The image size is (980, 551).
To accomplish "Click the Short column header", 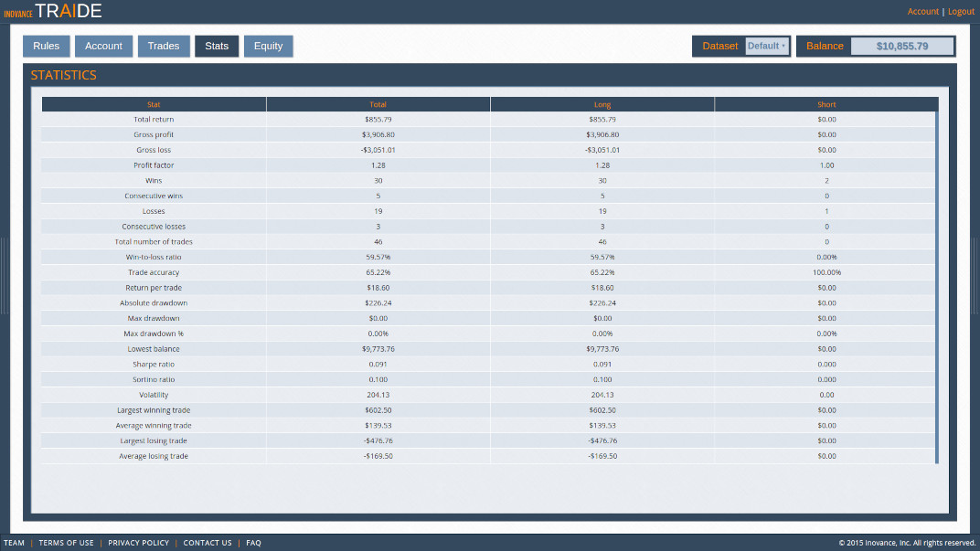I will pos(826,103).
